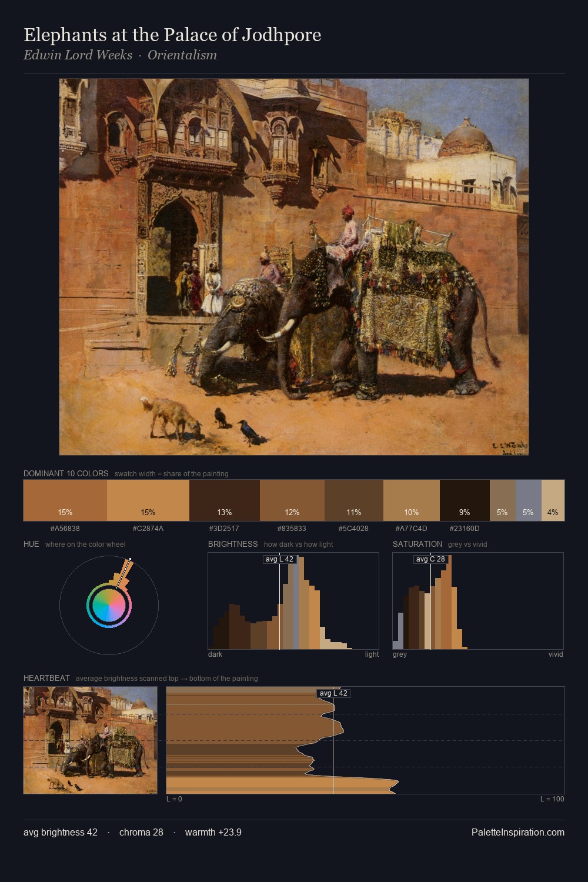
Task: Click the HEARTBEAT section heading
Action: click(46, 678)
